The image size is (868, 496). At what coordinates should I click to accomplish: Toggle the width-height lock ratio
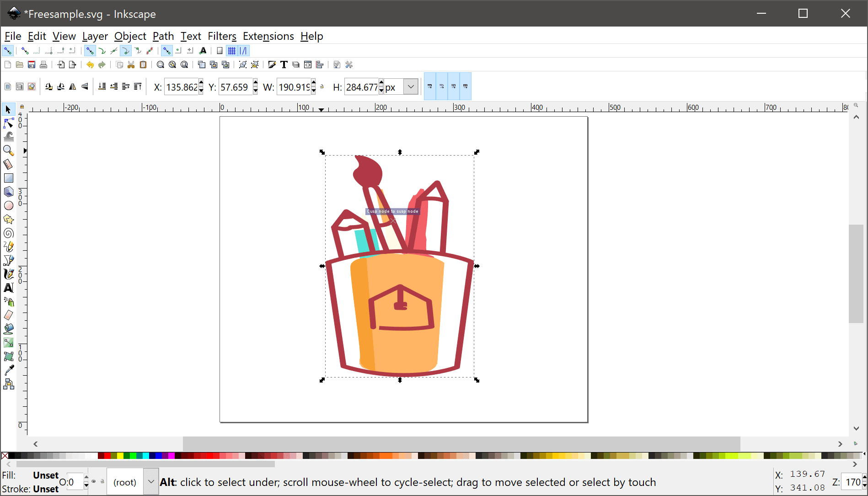coord(322,86)
